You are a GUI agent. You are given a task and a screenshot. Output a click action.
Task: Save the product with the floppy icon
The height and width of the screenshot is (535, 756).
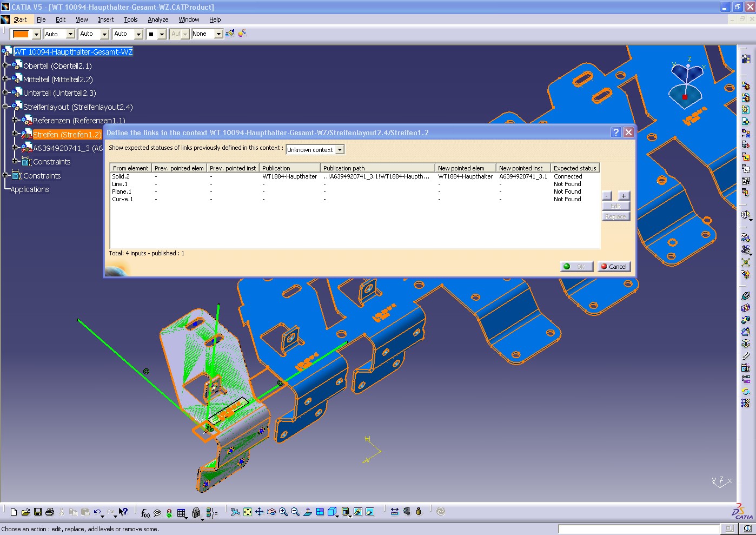(x=38, y=512)
